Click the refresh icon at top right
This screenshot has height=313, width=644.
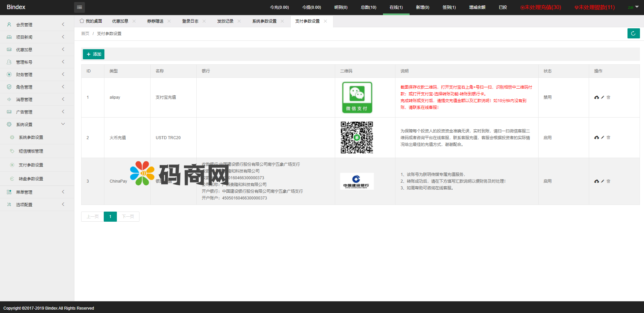pos(633,33)
